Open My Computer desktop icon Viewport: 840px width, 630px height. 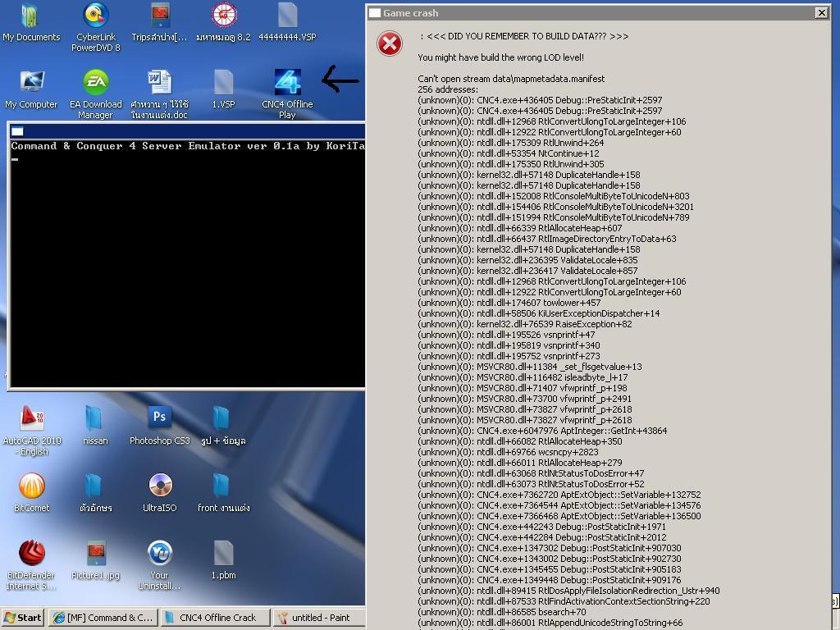(31, 89)
